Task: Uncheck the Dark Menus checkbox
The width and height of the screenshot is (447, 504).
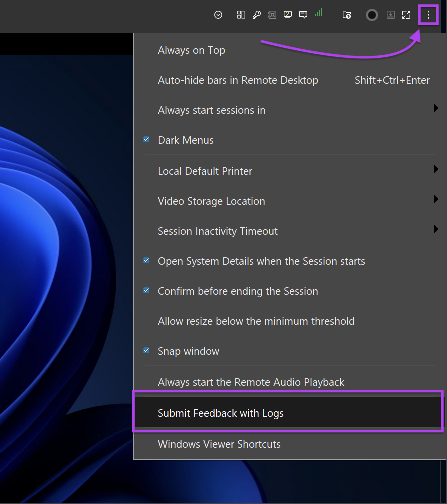Action: point(147,140)
